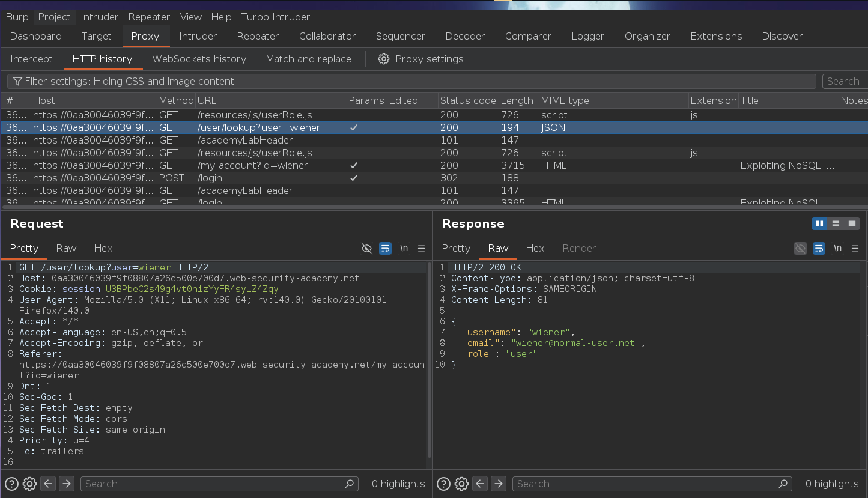
Task: Switch to the Repeater tool tab
Action: coord(258,36)
